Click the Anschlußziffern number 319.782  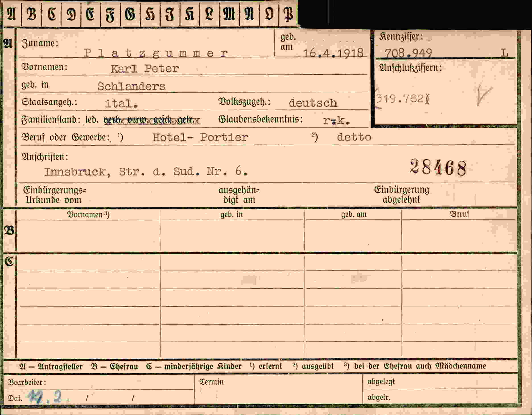(x=402, y=99)
